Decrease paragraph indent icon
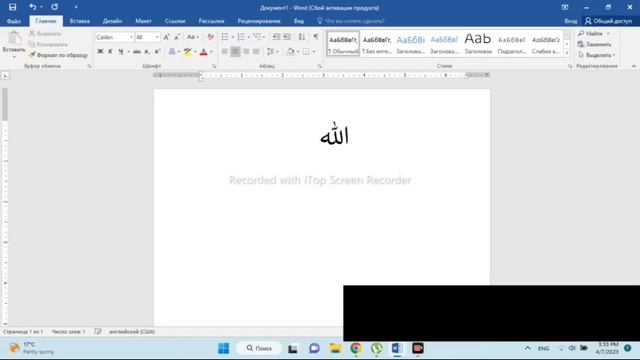Viewport: 640px width, 360px height. [x=276, y=37]
